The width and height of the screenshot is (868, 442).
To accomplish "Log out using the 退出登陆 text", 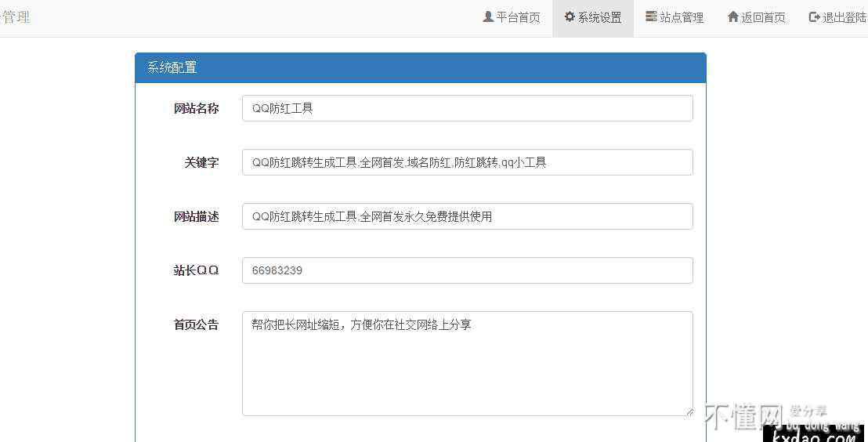I will point(844,17).
